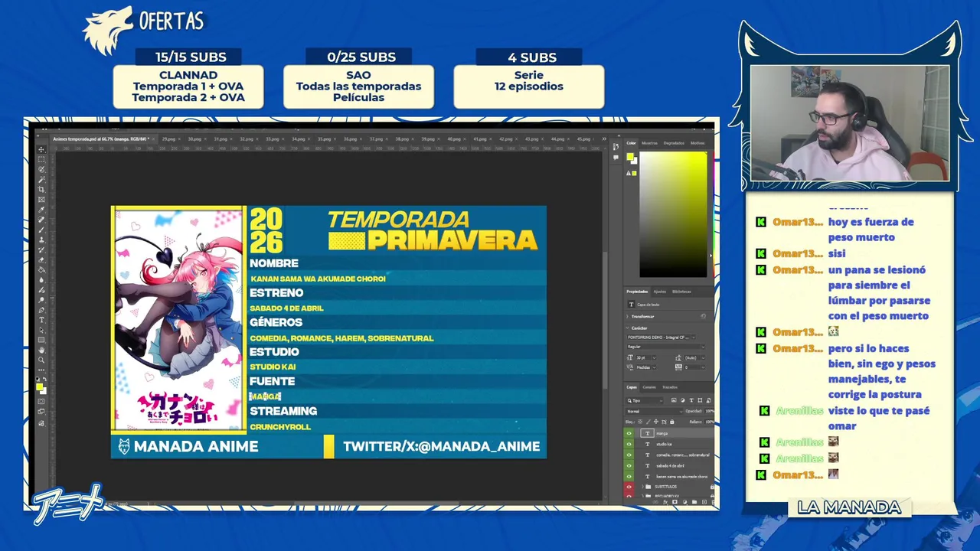Click the layer effects fx icon

pos(665,501)
